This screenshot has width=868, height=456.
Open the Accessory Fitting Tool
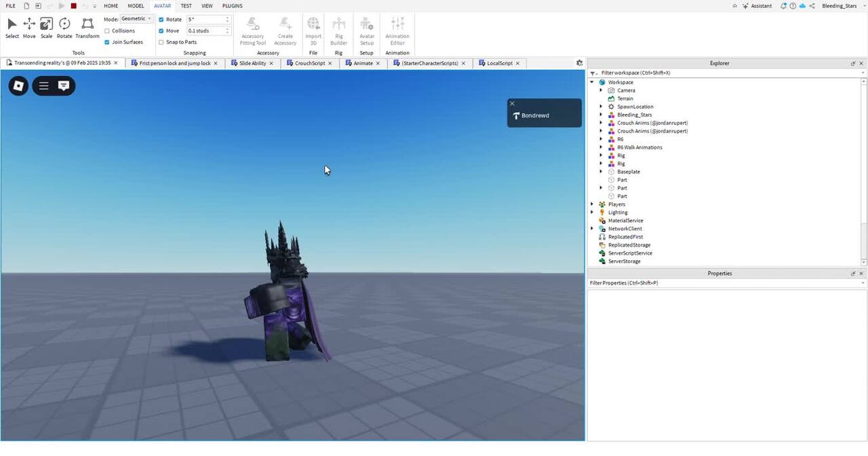[252, 31]
